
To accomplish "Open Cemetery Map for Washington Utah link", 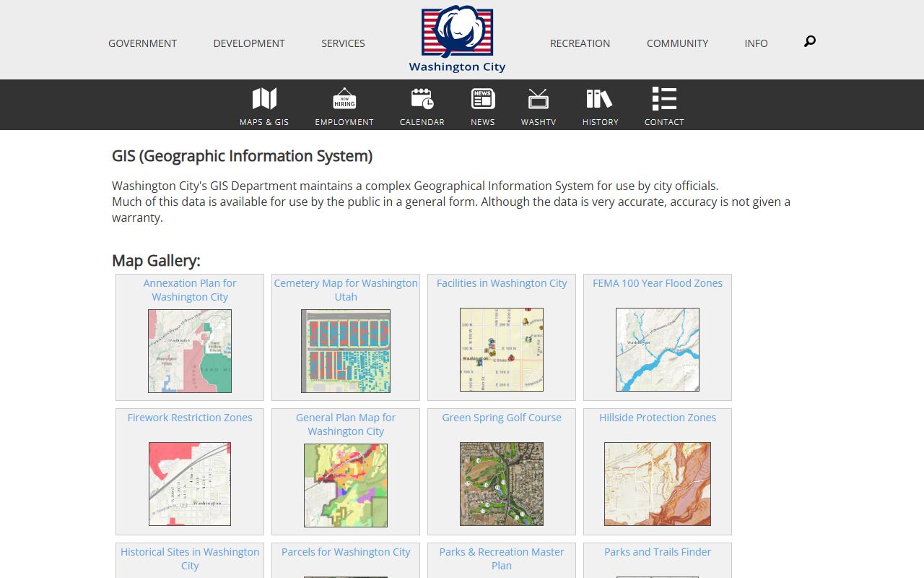I will (346, 290).
